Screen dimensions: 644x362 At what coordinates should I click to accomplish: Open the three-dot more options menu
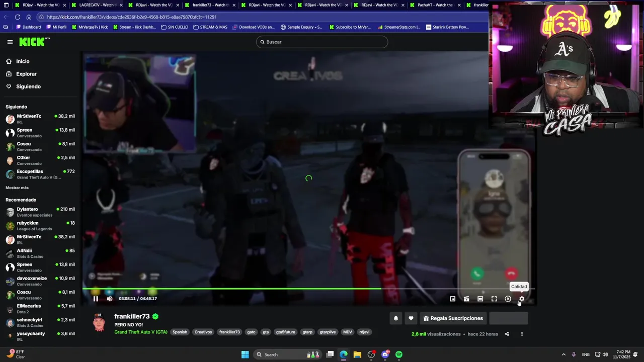(x=522, y=334)
